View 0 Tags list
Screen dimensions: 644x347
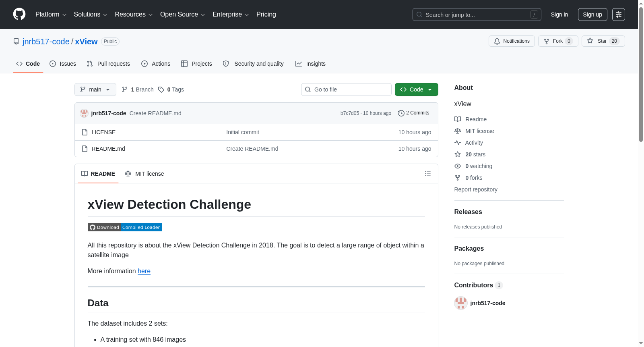point(171,89)
